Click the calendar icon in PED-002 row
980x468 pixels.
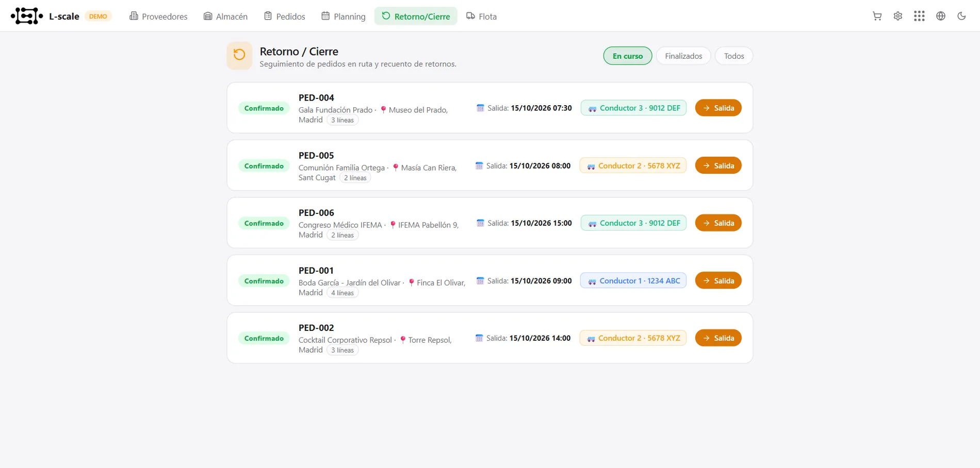479,338
